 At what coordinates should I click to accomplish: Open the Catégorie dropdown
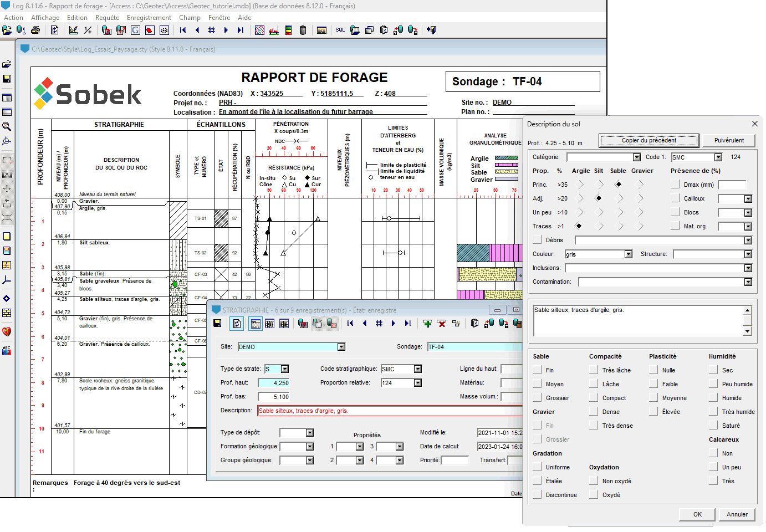[x=637, y=157]
